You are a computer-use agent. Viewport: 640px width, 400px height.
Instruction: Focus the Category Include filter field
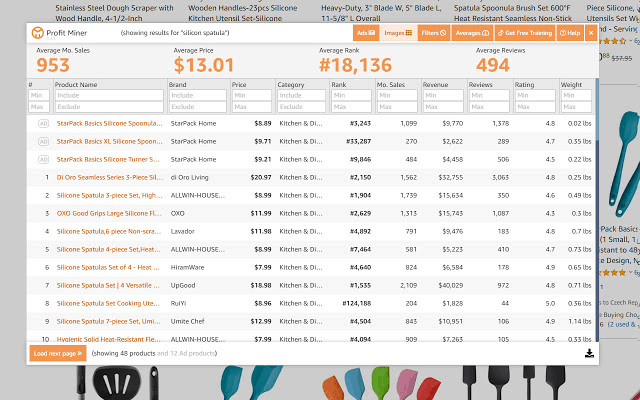point(301,95)
